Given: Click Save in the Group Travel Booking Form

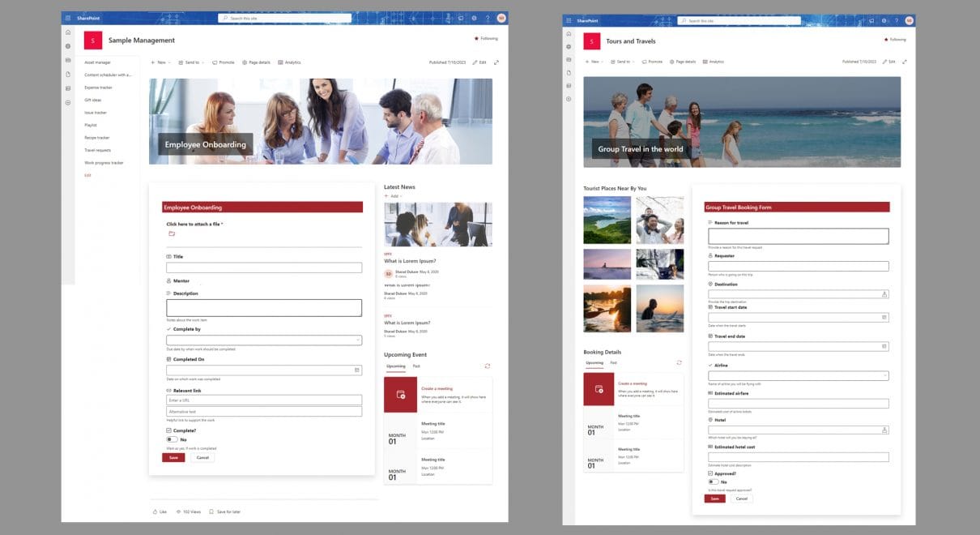Looking at the screenshot, I should point(714,499).
